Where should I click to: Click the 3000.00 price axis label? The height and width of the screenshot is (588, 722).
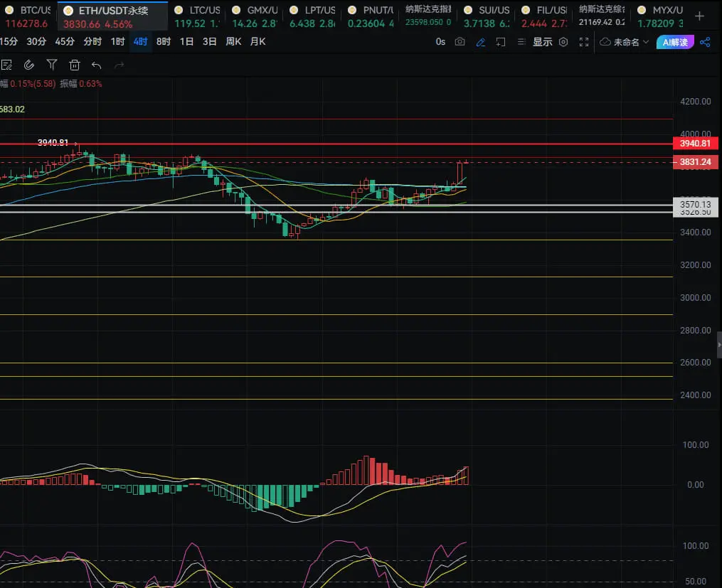(695, 298)
